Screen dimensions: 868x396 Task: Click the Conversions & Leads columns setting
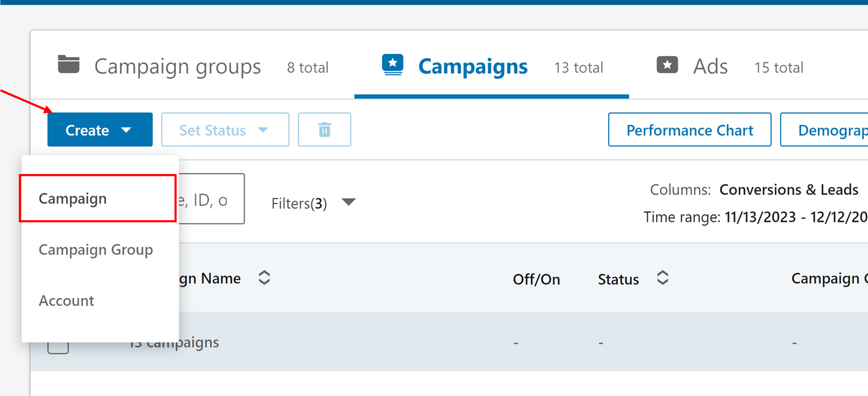coord(788,190)
